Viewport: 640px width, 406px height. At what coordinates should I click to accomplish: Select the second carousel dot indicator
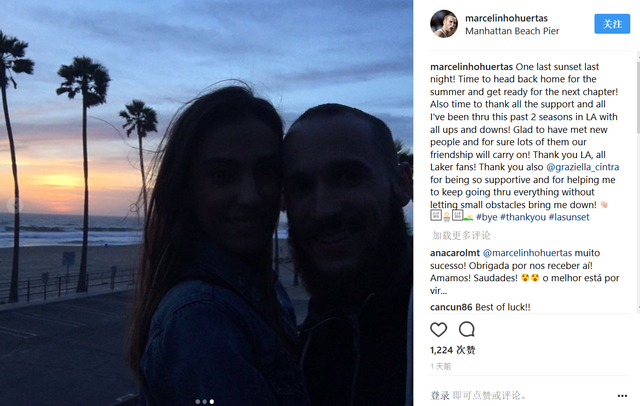coord(204,402)
